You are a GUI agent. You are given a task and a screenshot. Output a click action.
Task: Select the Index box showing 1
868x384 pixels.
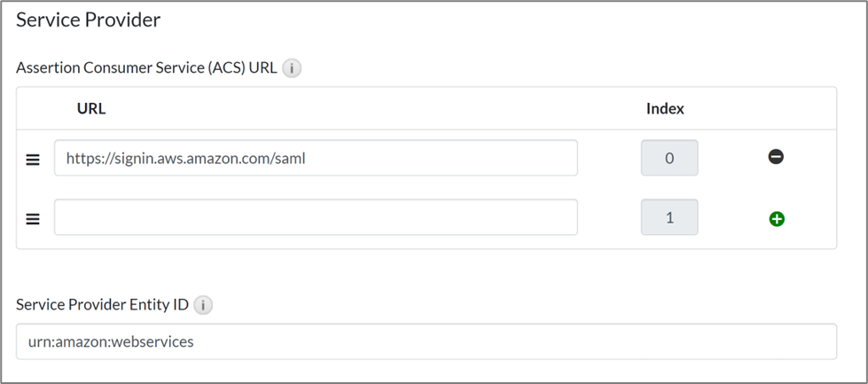coord(669,217)
